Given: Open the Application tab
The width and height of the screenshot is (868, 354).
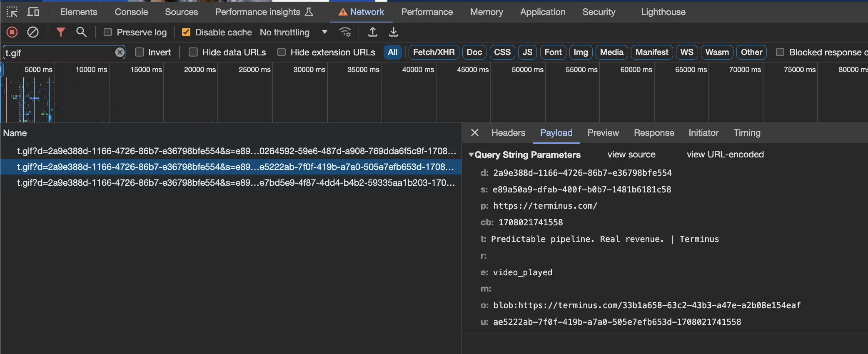Looking at the screenshot, I should (x=543, y=12).
